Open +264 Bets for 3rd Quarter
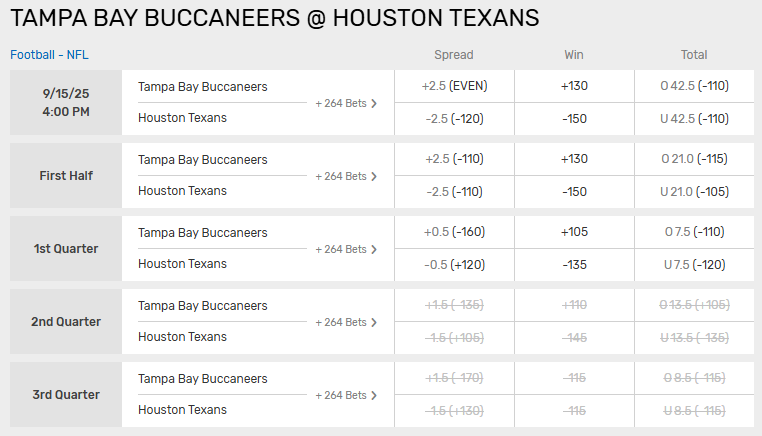762x436 pixels. click(x=346, y=395)
